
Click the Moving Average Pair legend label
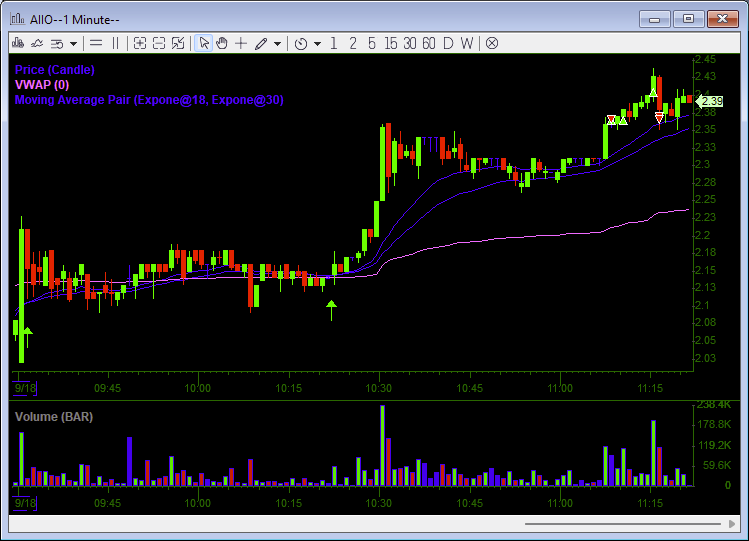[x=149, y=100]
